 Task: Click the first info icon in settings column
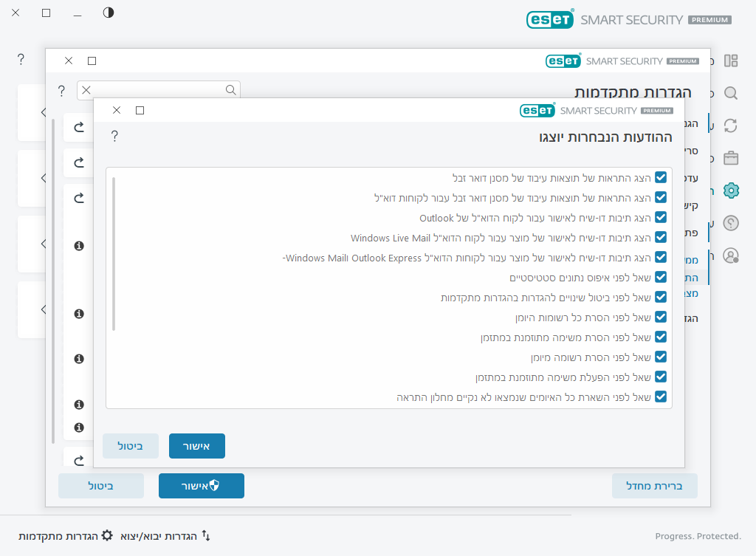(79, 246)
